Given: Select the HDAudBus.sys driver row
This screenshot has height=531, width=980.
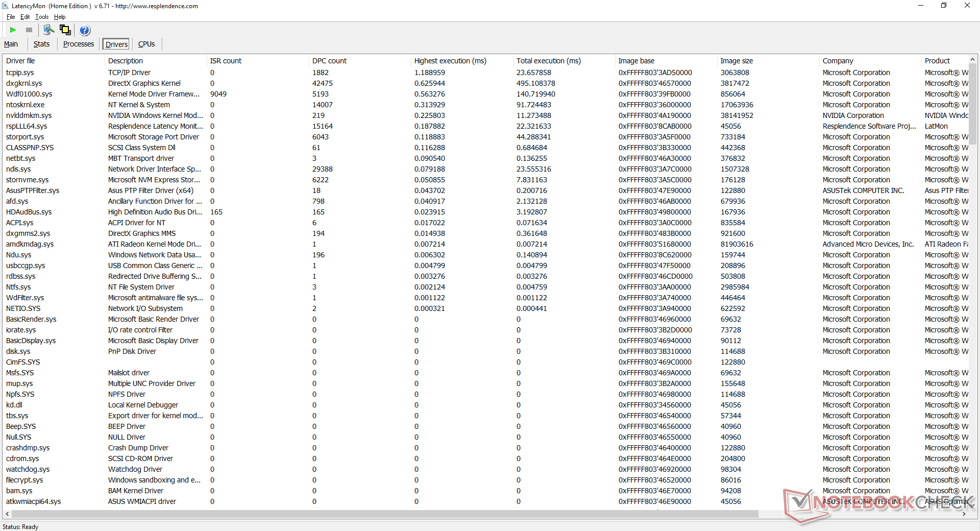Looking at the screenshot, I should 485,212.
